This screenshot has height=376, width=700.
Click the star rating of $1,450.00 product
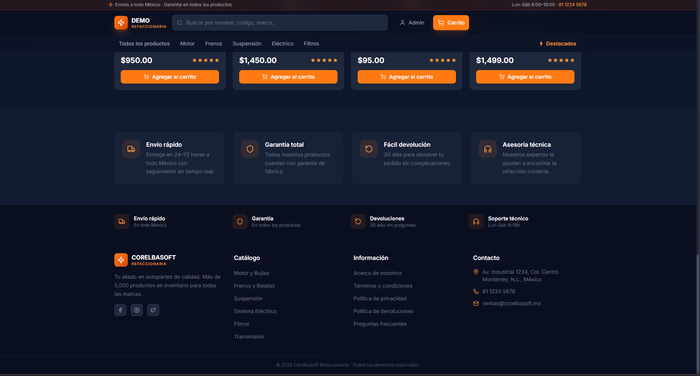click(x=324, y=60)
